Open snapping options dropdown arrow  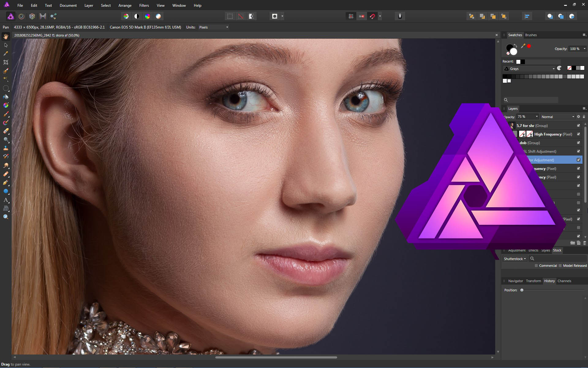pyautogui.click(x=380, y=16)
